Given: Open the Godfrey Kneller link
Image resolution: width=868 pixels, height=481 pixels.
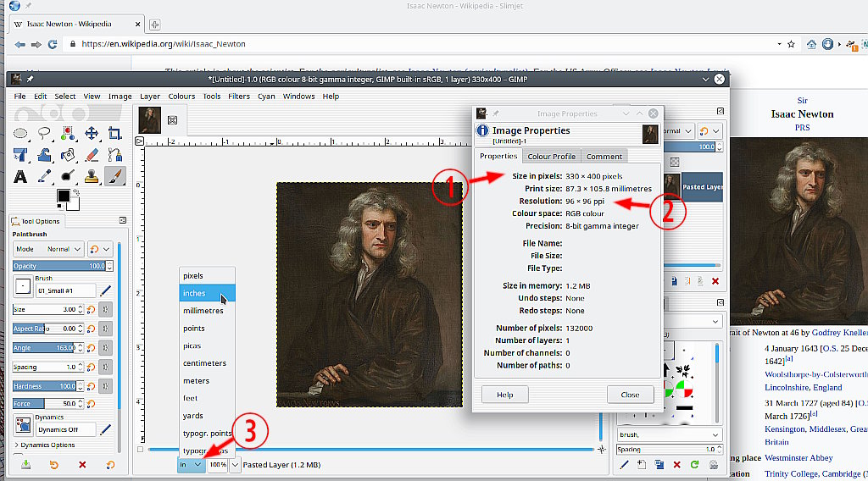Looking at the screenshot, I should coord(837,332).
